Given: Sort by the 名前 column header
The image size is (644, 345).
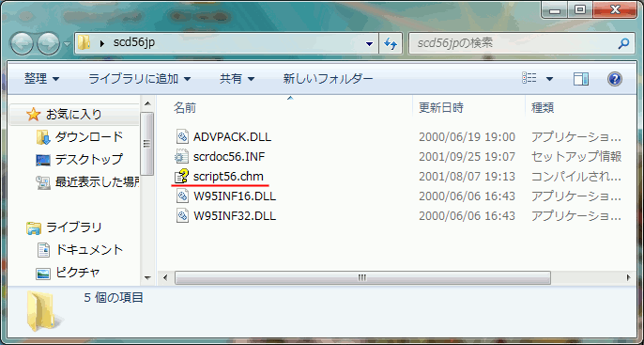Looking at the screenshot, I should pos(184,108).
